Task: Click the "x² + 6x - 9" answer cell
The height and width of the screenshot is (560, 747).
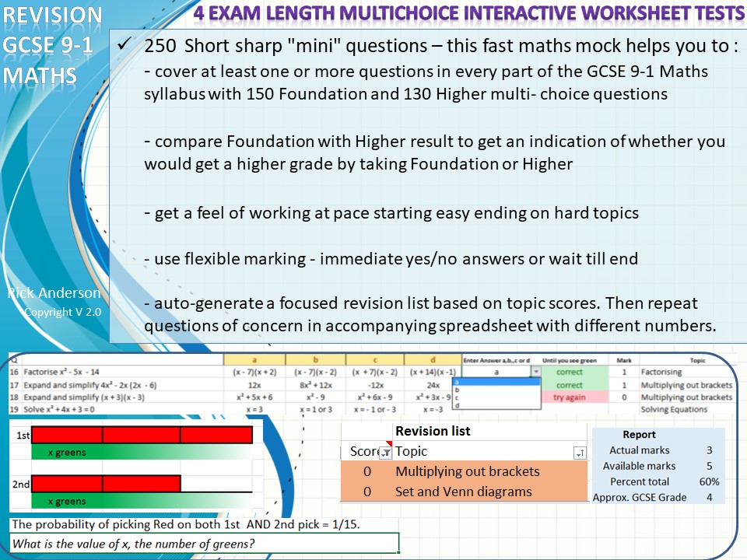Action: coord(375,397)
